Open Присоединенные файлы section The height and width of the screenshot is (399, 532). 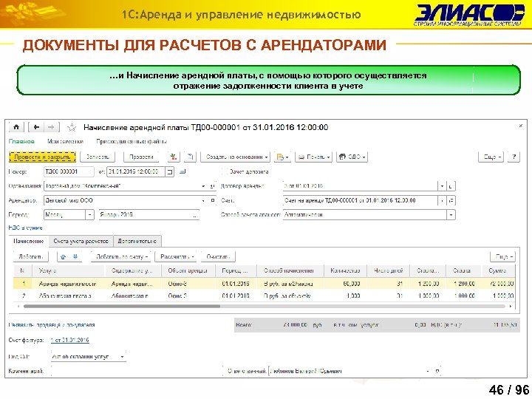[132, 141]
